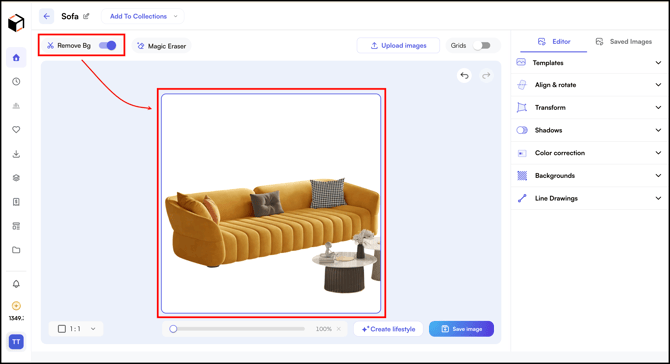Click the Upload images button

coord(398,45)
